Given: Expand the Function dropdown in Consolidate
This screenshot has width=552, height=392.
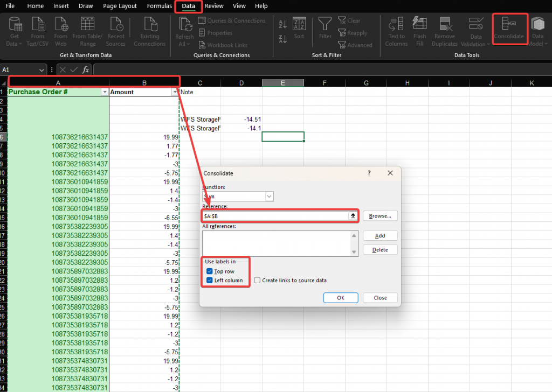Looking at the screenshot, I should (x=269, y=197).
